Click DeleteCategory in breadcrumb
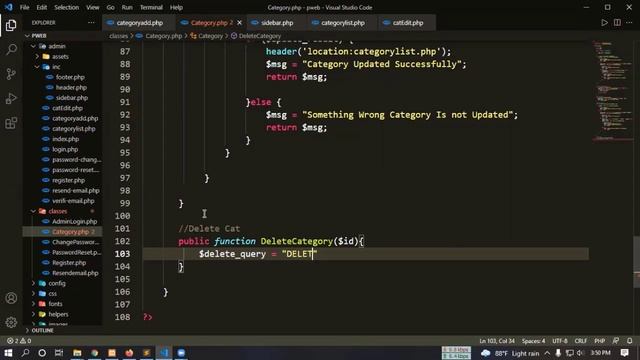The width and height of the screenshot is (640, 360). pyautogui.click(x=260, y=36)
